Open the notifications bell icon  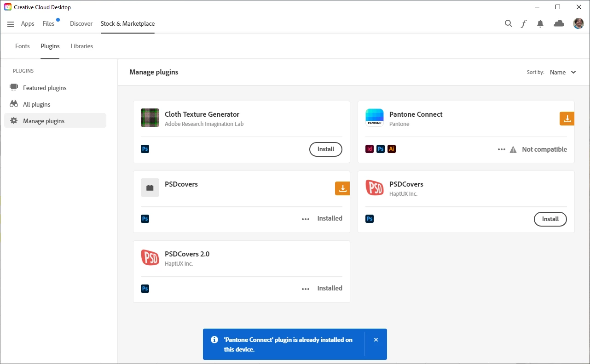point(540,23)
